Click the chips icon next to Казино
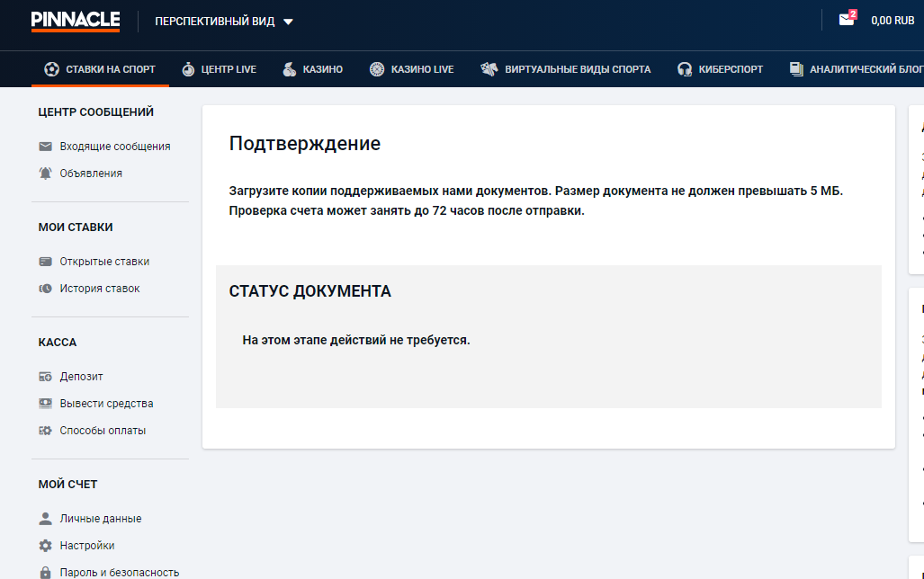The image size is (924, 579). click(290, 69)
